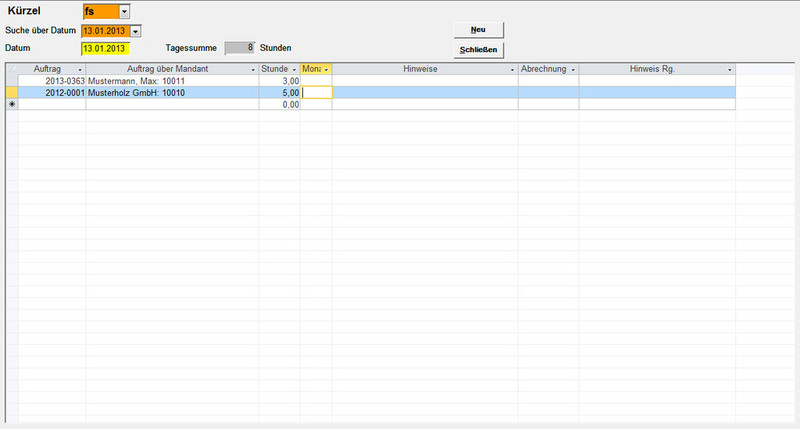Screen dimensions: 800x429
Task: Click the cell Musterholz GmbH: 10010
Action: 172,92
